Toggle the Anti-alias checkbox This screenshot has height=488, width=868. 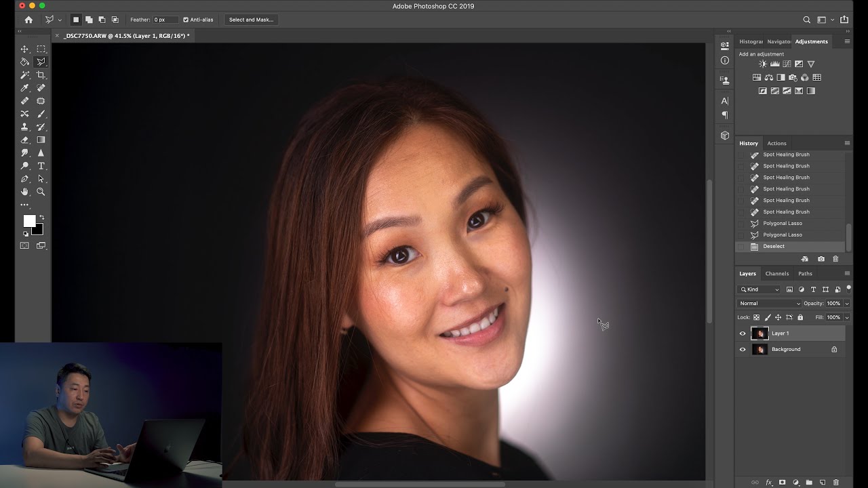[186, 20]
